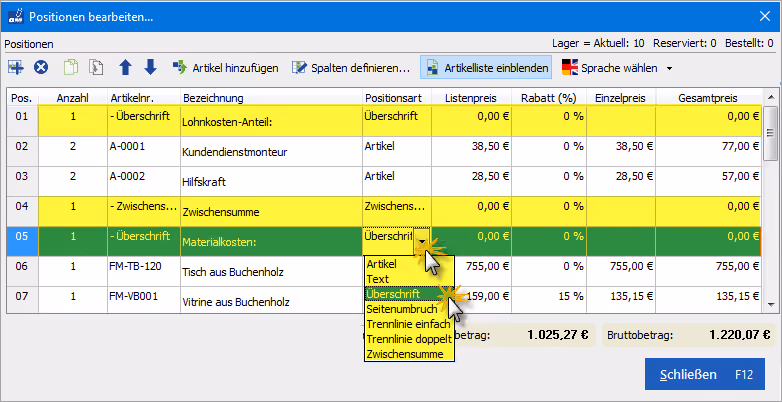The width and height of the screenshot is (782, 402).
Task: Add a new position with the plus icon
Action: pyautogui.click(x=15, y=67)
